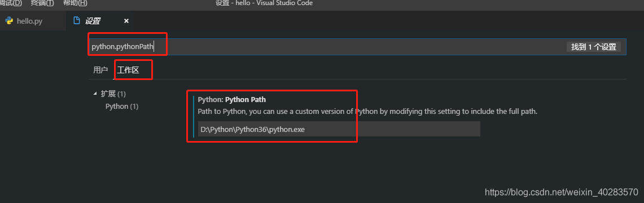
Task: Click the Python file icon on hello.py tab
Action: click(9, 21)
